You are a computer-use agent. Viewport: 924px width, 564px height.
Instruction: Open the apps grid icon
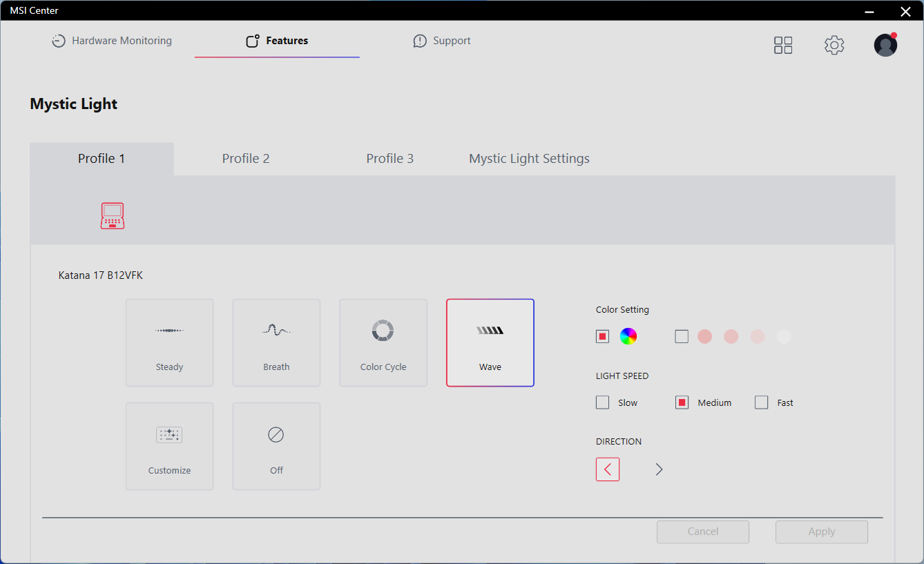click(783, 45)
